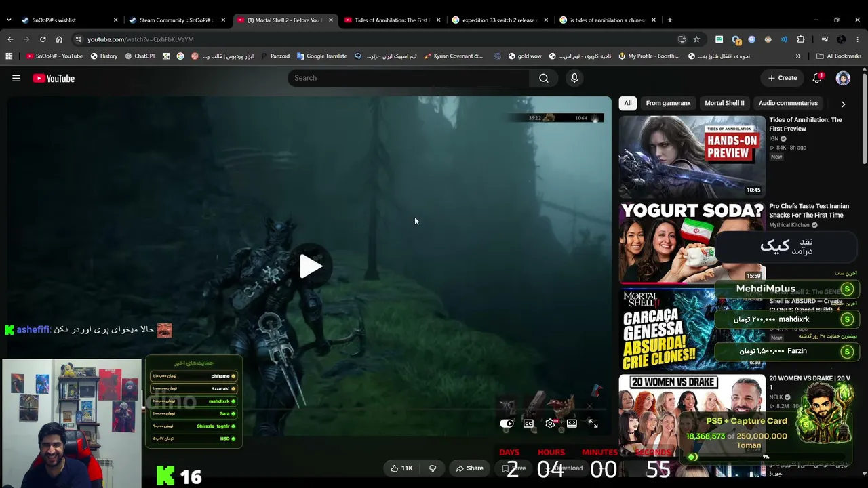Open the All Bookmarks folder
This screenshot has height=488, width=868.
pyautogui.click(x=839, y=56)
